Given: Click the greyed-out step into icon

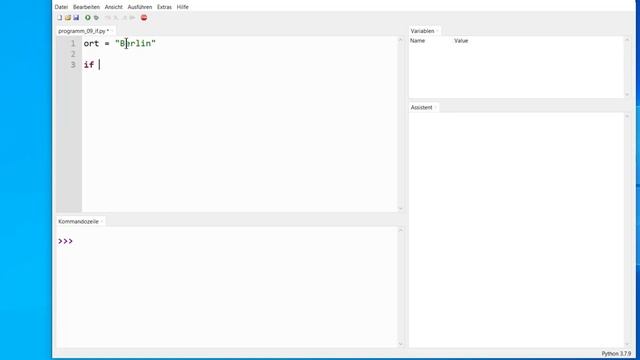Looking at the screenshot, I should (116, 18).
